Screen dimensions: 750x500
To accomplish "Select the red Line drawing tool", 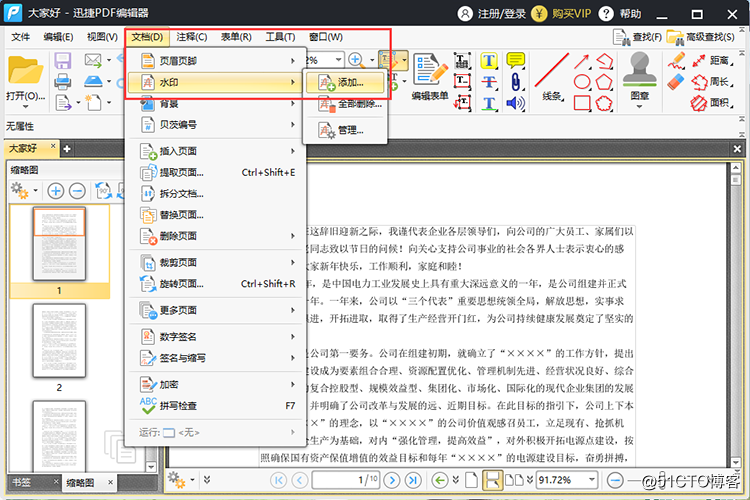I will pyautogui.click(x=552, y=70).
